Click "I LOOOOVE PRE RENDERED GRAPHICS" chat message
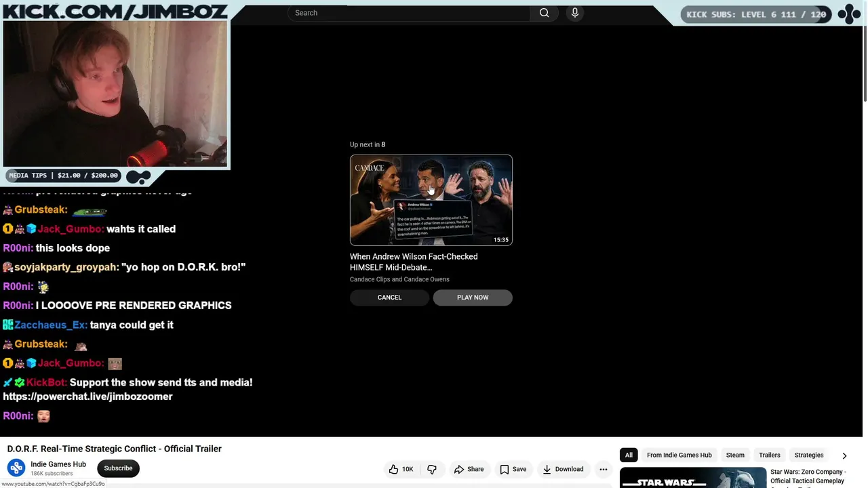This screenshot has width=868, height=488. [x=134, y=306]
